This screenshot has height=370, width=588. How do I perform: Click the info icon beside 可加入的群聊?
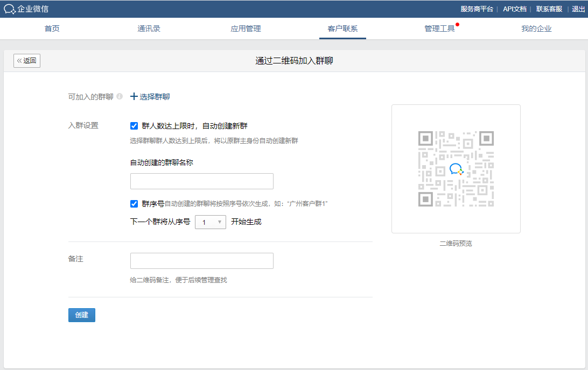tap(120, 97)
